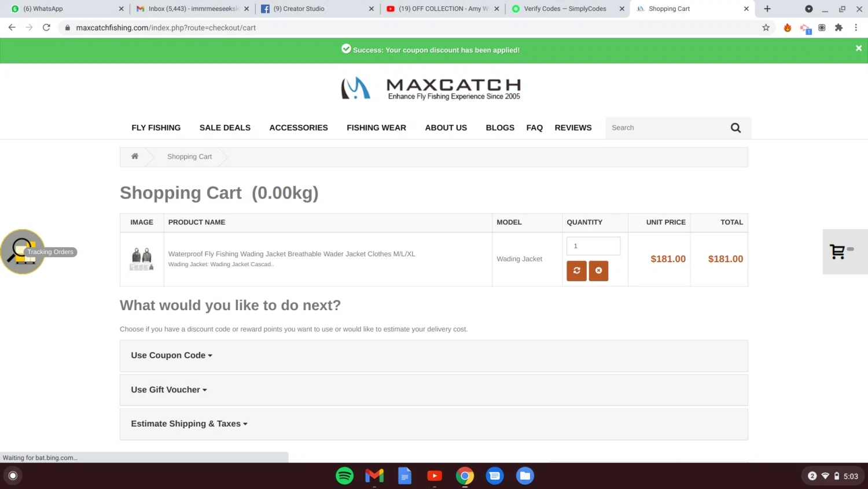Image resolution: width=868 pixels, height=489 pixels.
Task: Close the Shopping Cart browser tab
Action: pyautogui.click(x=746, y=9)
